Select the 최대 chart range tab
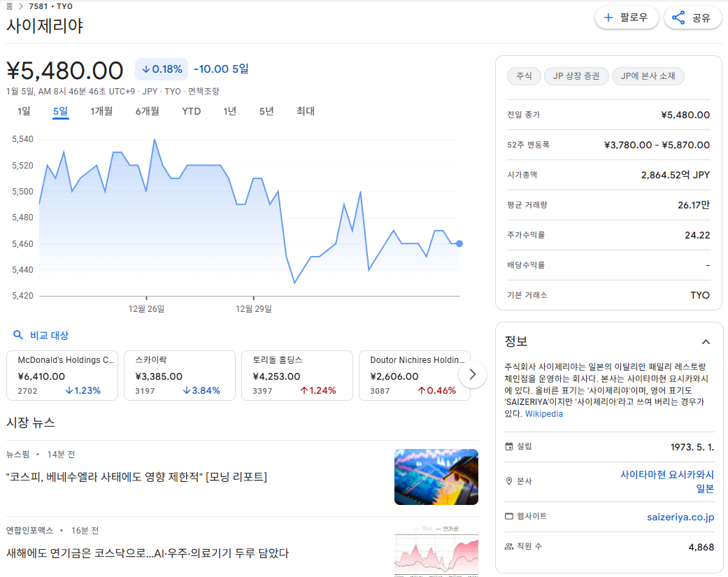 306,111
